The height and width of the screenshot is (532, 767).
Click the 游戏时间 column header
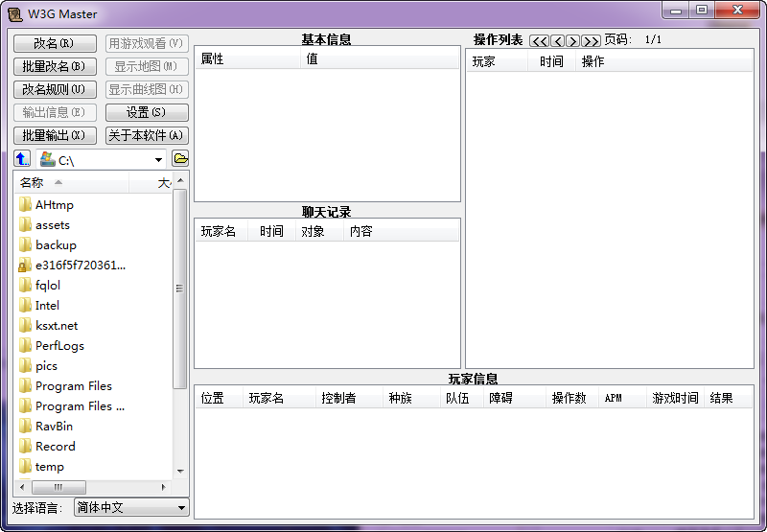(675, 398)
